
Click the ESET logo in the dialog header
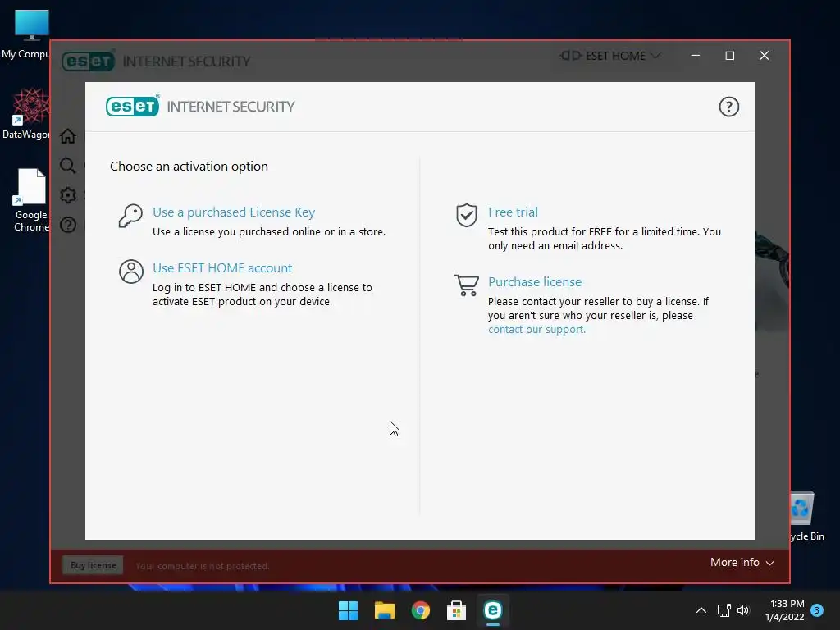(133, 106)
